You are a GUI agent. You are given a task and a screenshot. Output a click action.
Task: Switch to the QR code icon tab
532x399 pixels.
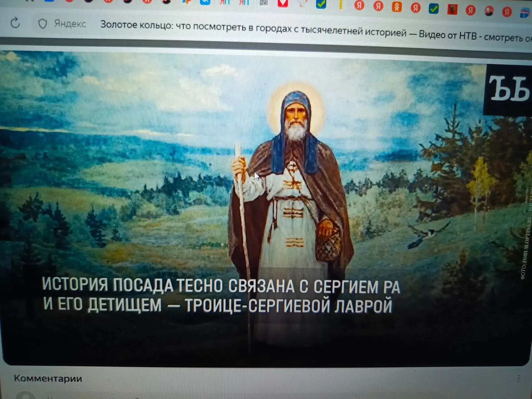point(264,3)
